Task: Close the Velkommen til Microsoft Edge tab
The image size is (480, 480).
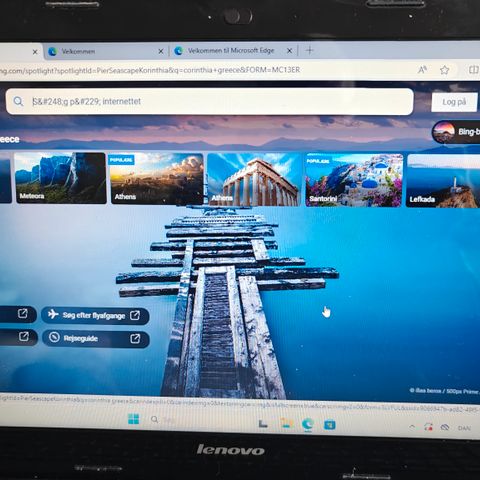Action: pos(290,51)
